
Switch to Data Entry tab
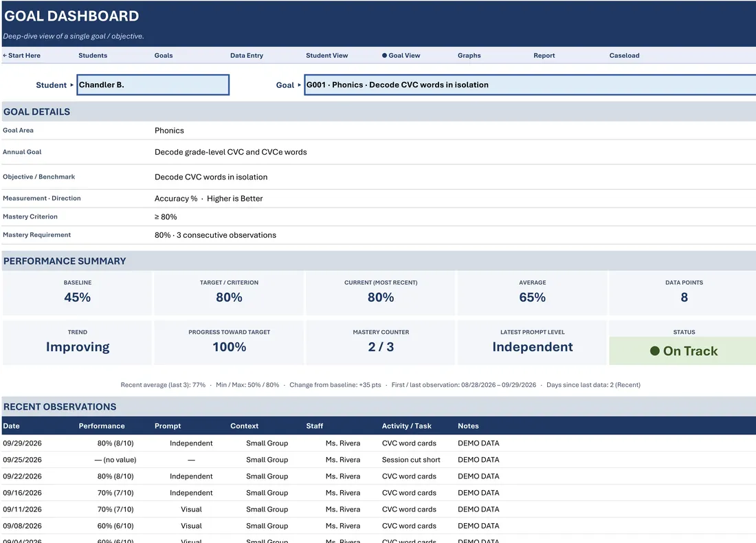pyautogui.click(x=246, y=56)
